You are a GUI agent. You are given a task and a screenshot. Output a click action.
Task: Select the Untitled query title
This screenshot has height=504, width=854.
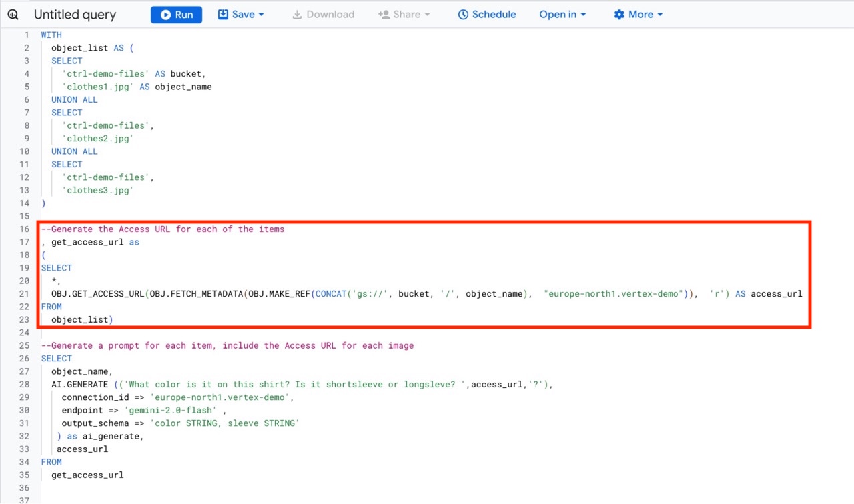pos(75,15)
